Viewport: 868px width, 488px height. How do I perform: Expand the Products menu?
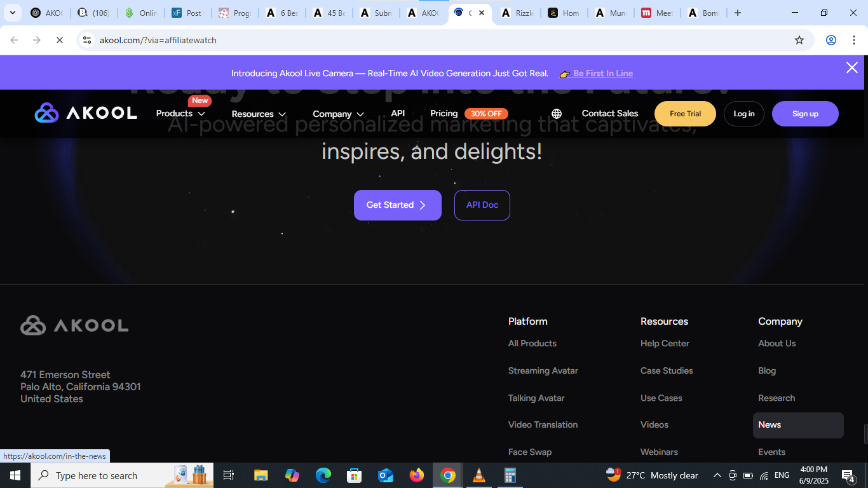tap(180, 114)
